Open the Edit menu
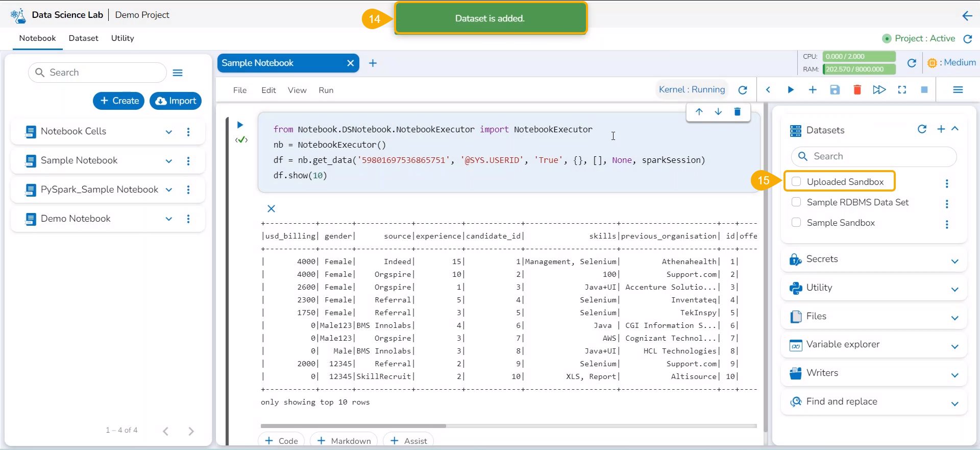This screenshot has width=980, height=450. point(268,90)
